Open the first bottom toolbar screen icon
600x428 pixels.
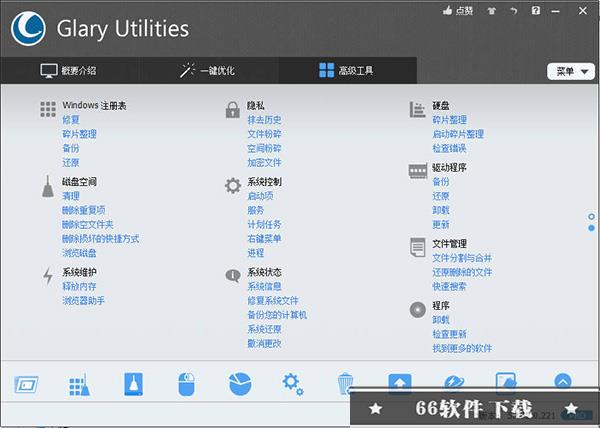(26, 384)
